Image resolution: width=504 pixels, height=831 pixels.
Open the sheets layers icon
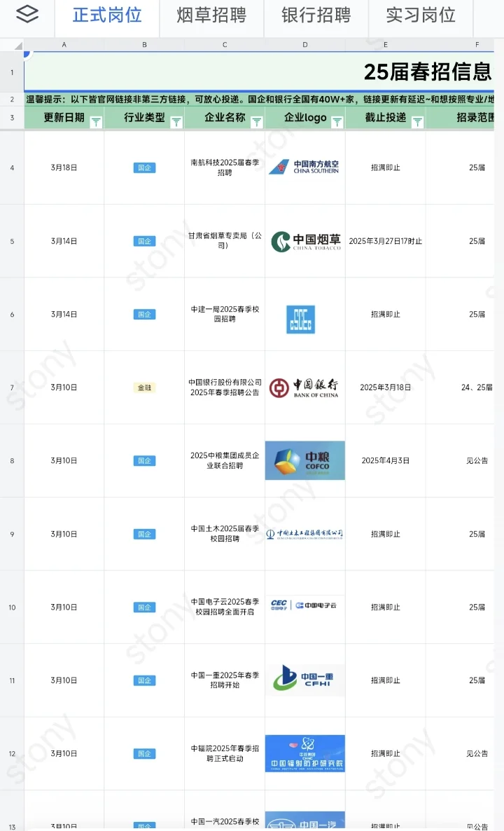pos(27,15)
